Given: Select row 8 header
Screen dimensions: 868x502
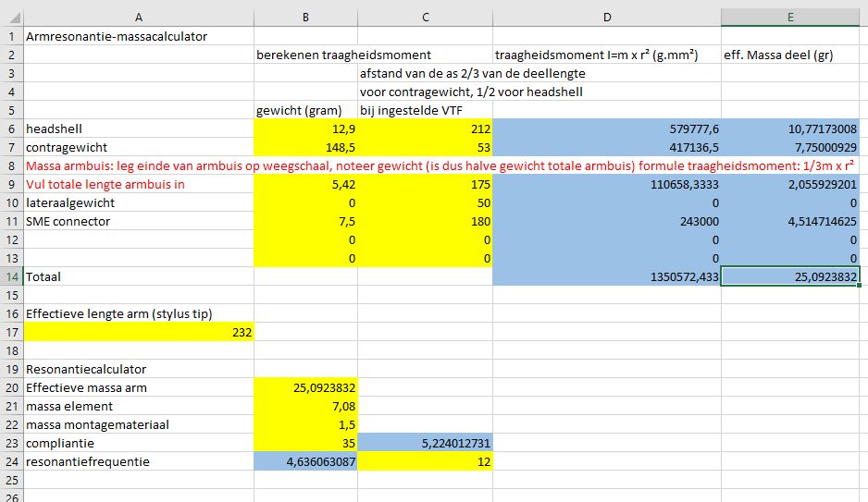Looking at the screenshot, I should 12,165.
